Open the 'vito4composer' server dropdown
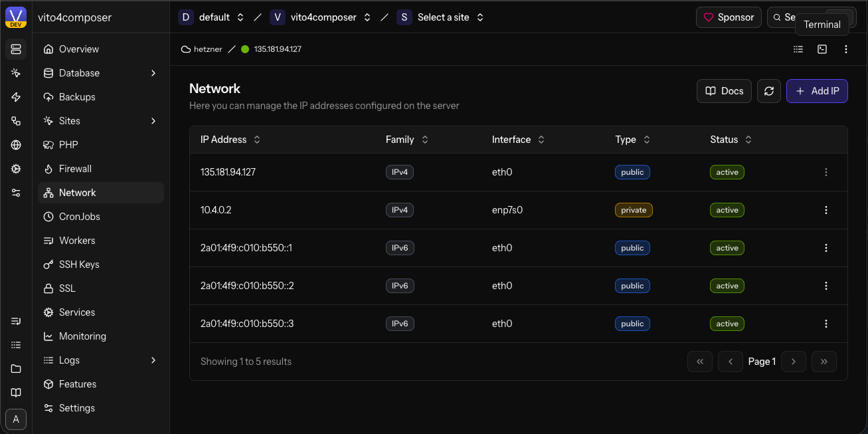Image resolution: width=868 pixels, height=434 pixels. (321, 17)
